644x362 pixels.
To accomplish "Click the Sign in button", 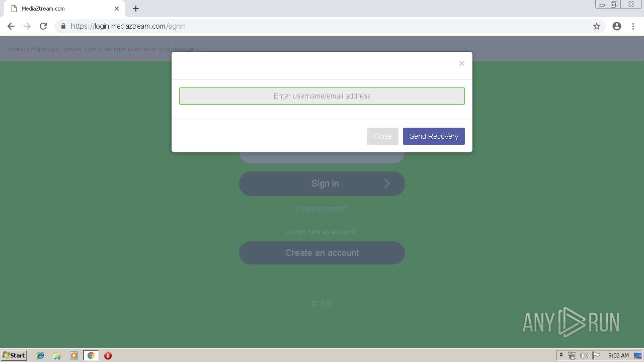I will pos(322,184).
